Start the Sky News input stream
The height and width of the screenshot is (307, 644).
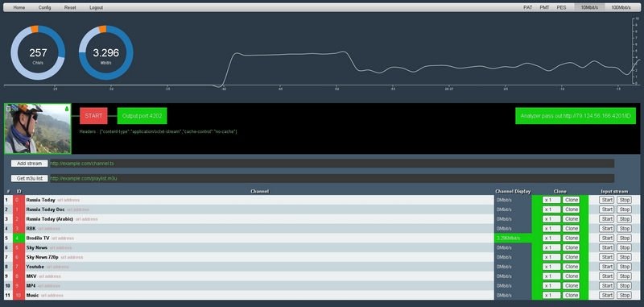607,247
